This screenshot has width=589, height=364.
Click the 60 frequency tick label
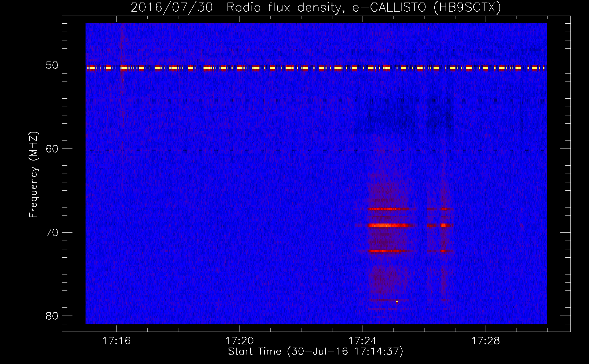(52, 149)
